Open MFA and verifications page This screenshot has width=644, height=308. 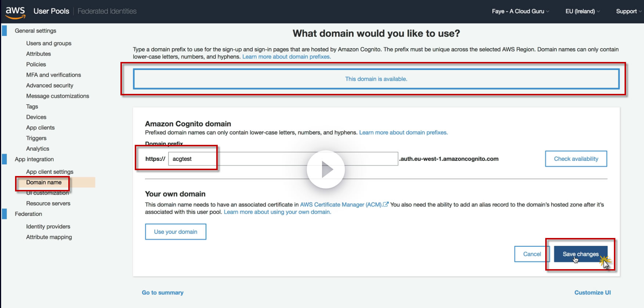coord(53,75)
